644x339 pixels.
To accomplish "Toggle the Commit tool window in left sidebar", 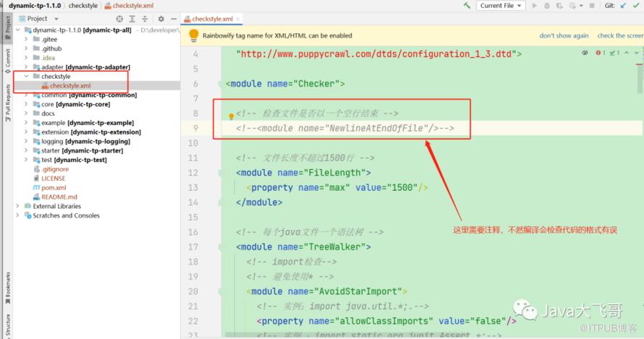I will click(8, 58).
